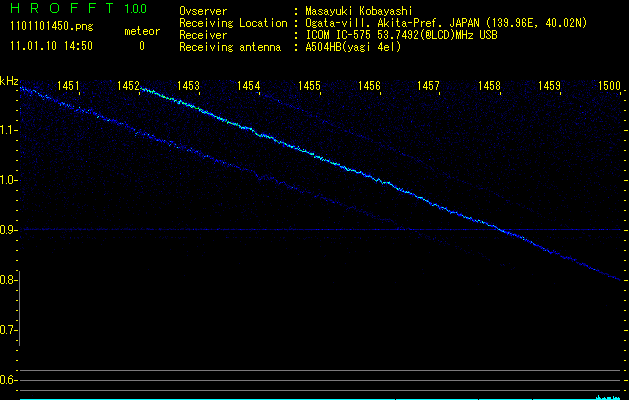Click the Receiving Location label
629x400 pixels.
[233, 23]
